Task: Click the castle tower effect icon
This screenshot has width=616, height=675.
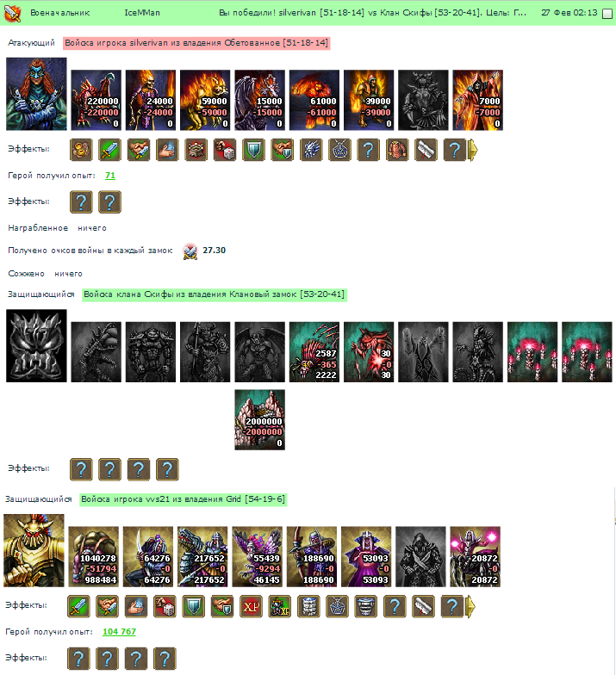Action: 196,150
